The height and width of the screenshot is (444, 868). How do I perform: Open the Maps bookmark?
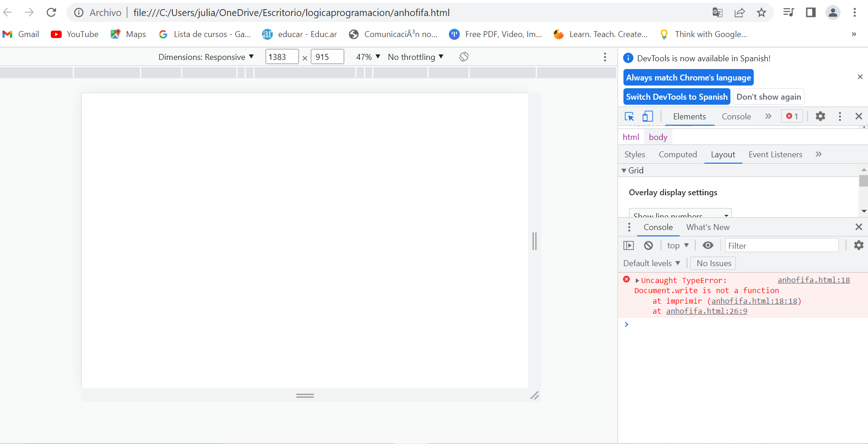point(128,34)
